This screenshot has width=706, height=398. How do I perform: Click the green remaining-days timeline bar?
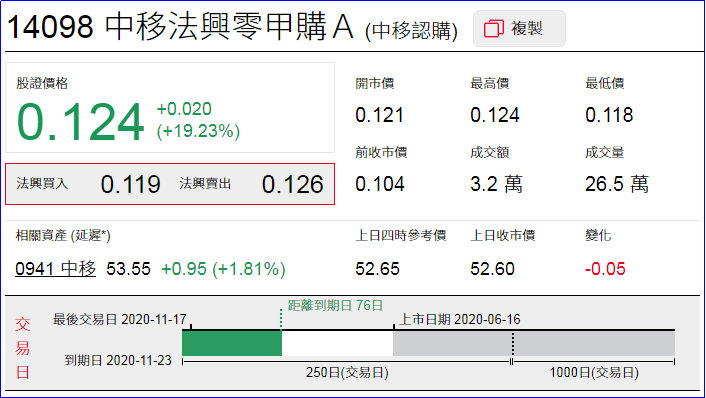pyautogui.click(x=232, y=343)
